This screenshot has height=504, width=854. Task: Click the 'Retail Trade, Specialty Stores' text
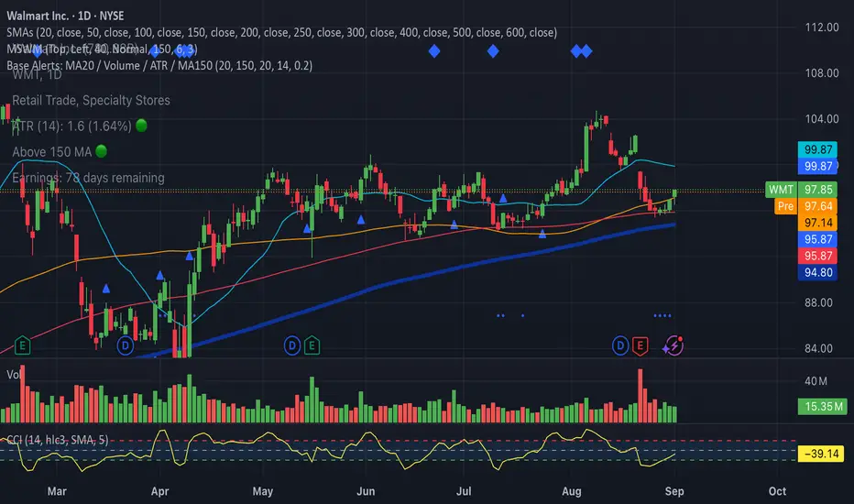pos(91,100)
